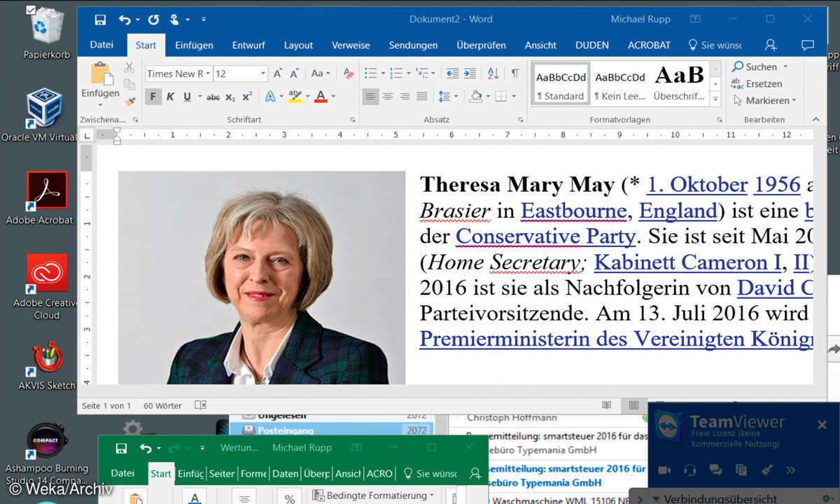Center-align the paragraph
The width and height of the screenshot is (840, 504).
point(388,97)
